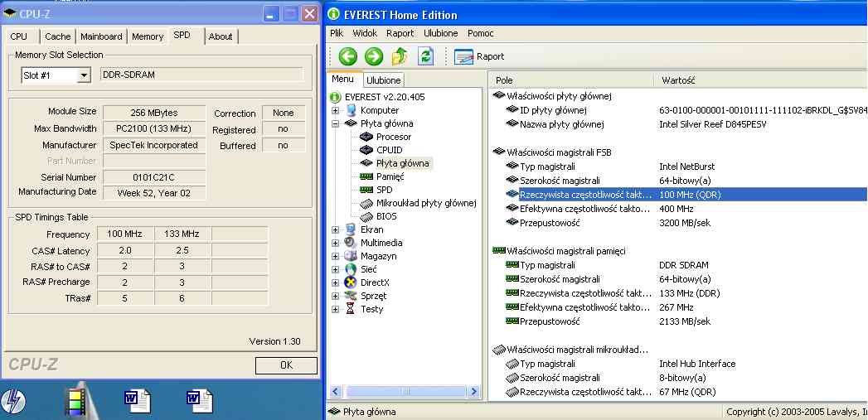868x420 pixels.
Task: Expand the Testy tree node
Action: (336, 309)
